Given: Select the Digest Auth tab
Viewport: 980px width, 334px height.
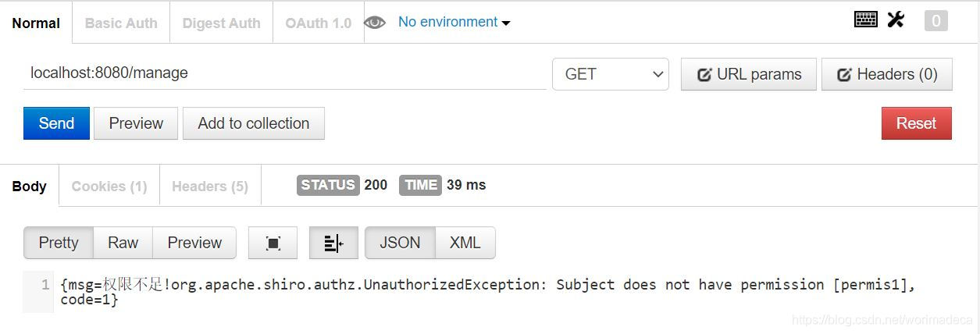Looking at the screenshot, I should click(221, 23).
